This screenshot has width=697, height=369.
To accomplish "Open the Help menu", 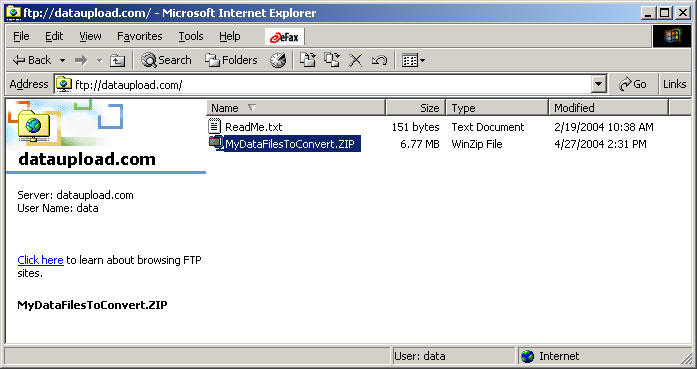I will pyautogui.click(x=229, y=36).
